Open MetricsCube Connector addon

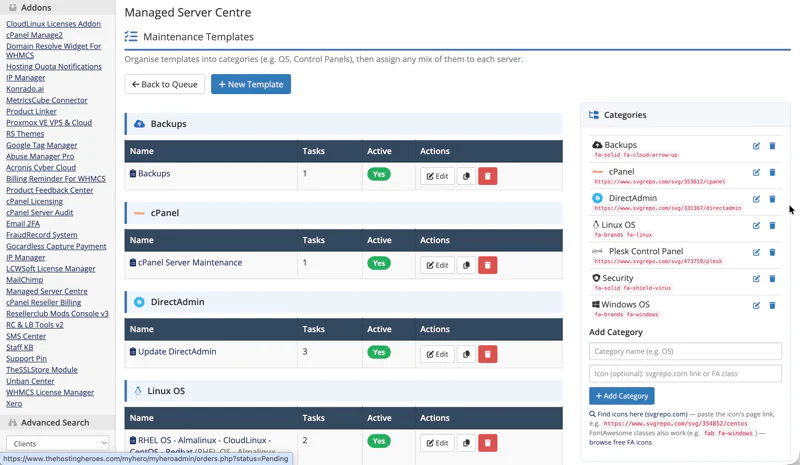47,100
